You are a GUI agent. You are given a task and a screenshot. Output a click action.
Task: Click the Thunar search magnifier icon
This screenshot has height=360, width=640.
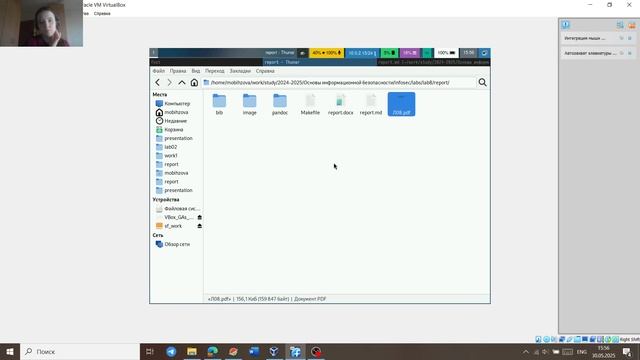coord(482,82)
